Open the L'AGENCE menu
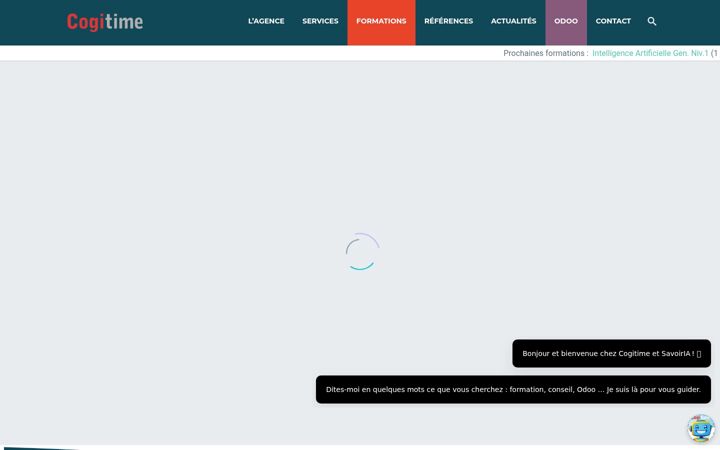The height and width of the screenshot is (450, 720). (x=266, y=21)
